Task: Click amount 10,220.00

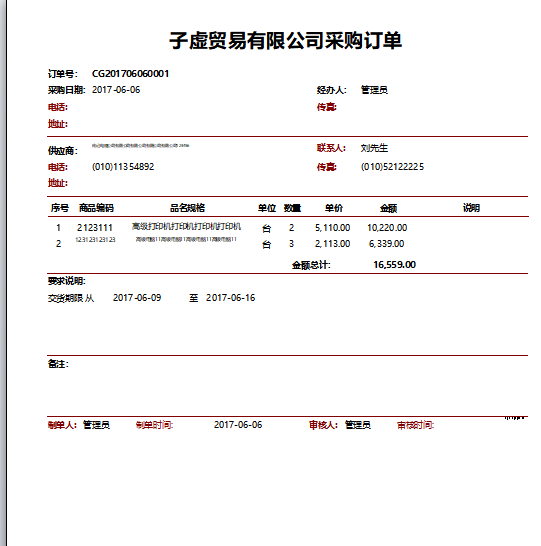Action: pos(387,228)
